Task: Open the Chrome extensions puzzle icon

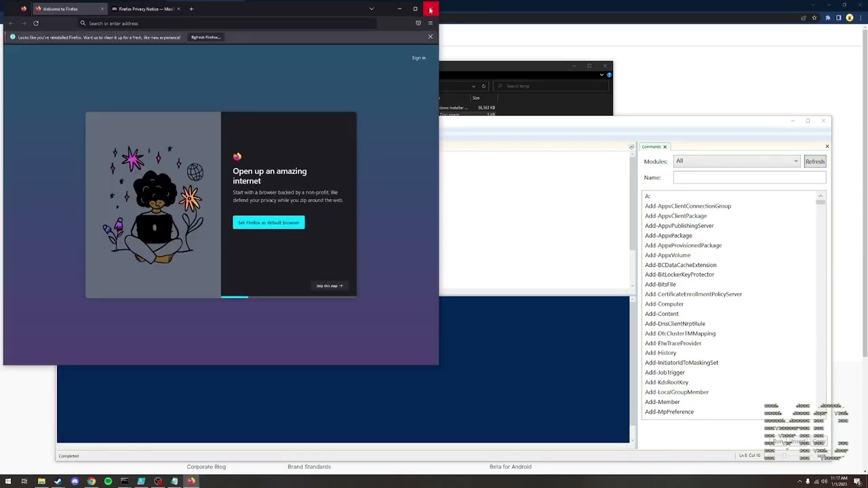Action: pos(827,18)
